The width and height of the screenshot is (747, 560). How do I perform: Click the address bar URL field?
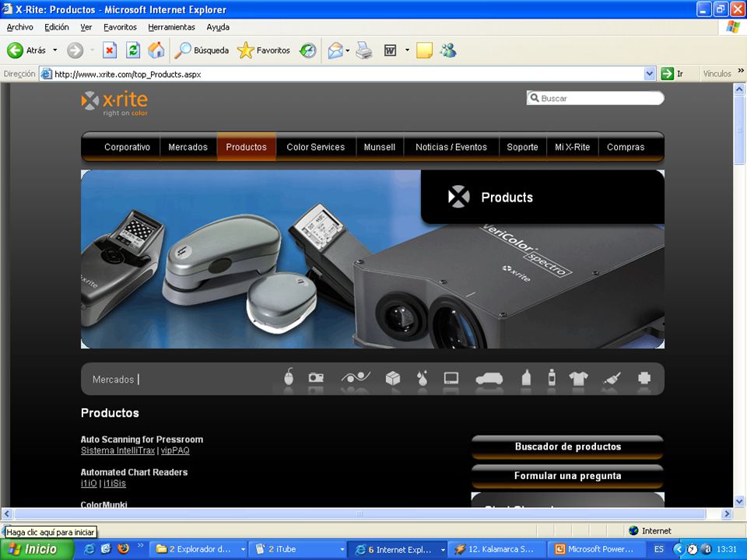(x=348, y=74)
